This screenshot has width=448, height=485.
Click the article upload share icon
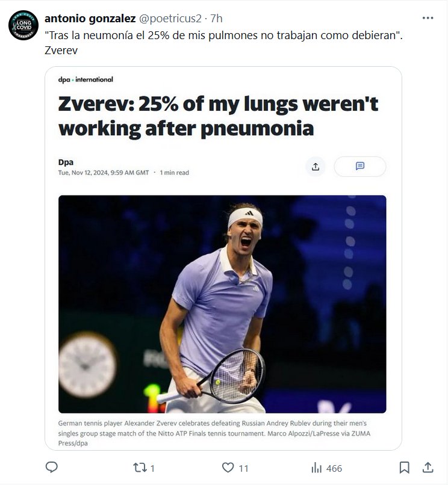315,167
